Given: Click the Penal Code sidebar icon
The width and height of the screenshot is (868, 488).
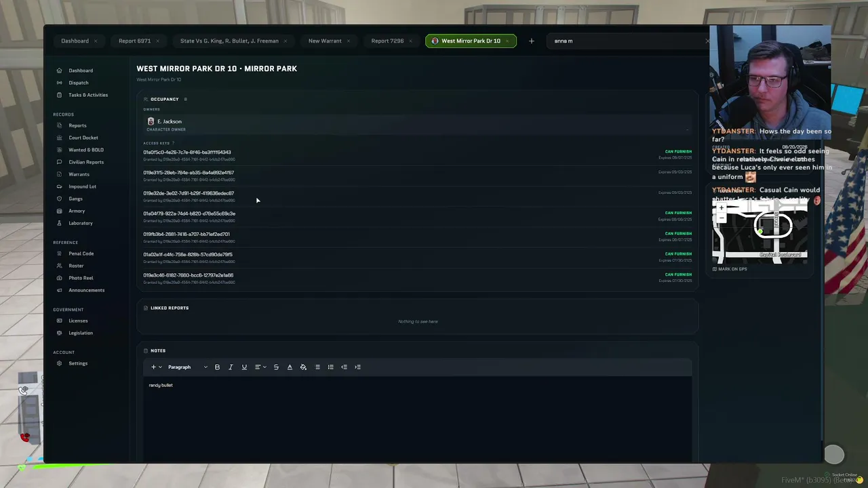Looking at the screenshot, I should point(60,253).
